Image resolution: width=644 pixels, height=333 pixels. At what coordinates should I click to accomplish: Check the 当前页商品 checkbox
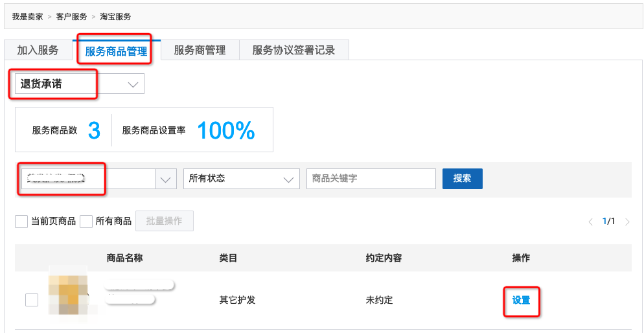pyautogui.click(x=21, y=222)
